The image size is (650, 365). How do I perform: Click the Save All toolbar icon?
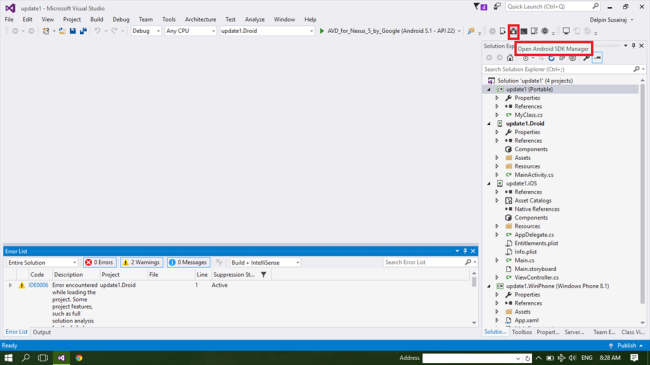[x=83, y=31]
